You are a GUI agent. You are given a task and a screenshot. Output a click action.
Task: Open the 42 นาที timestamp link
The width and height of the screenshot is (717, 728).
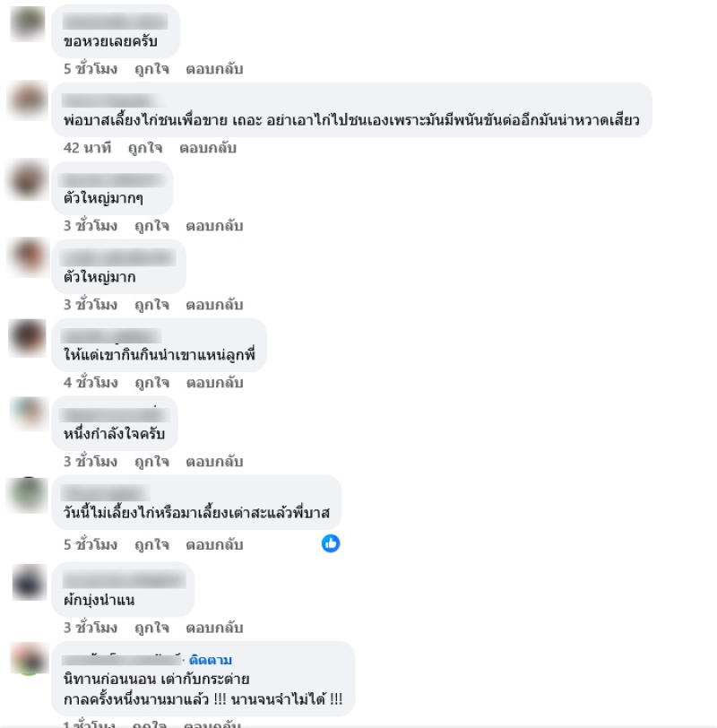pyautogui.click(x=87, y=148)
